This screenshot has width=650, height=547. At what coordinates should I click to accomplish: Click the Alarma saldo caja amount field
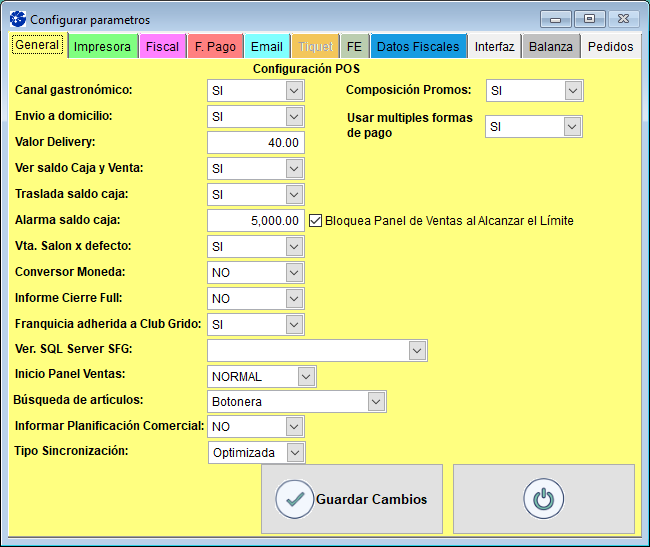[x=255, y=220]
